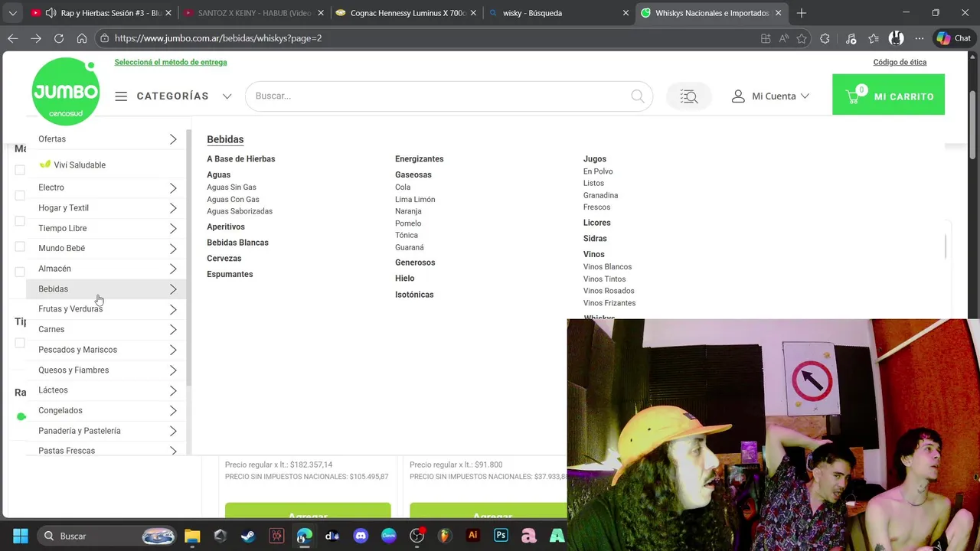
Task: Go back with browser back arrow
Action: 13,38
